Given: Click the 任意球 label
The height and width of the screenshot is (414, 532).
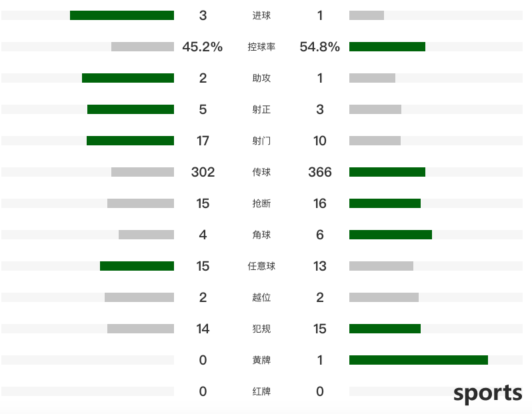Looking at the screenshot, I should (261, 266).
